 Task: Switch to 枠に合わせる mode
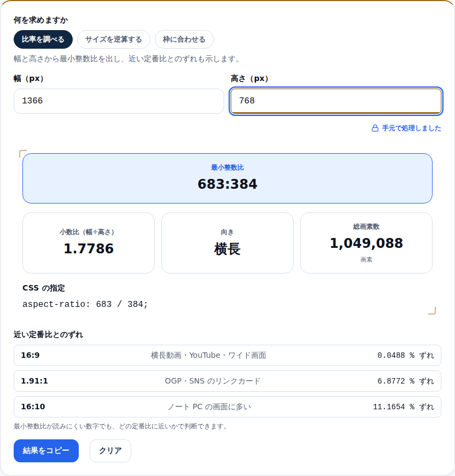tap(184, 39)
